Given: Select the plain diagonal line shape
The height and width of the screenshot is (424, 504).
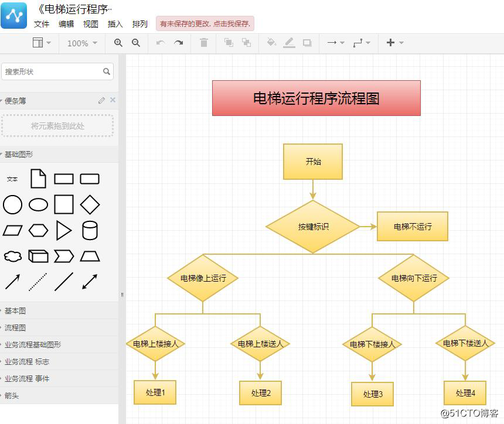Looking at the screenshot, I should tap(64, 282).
